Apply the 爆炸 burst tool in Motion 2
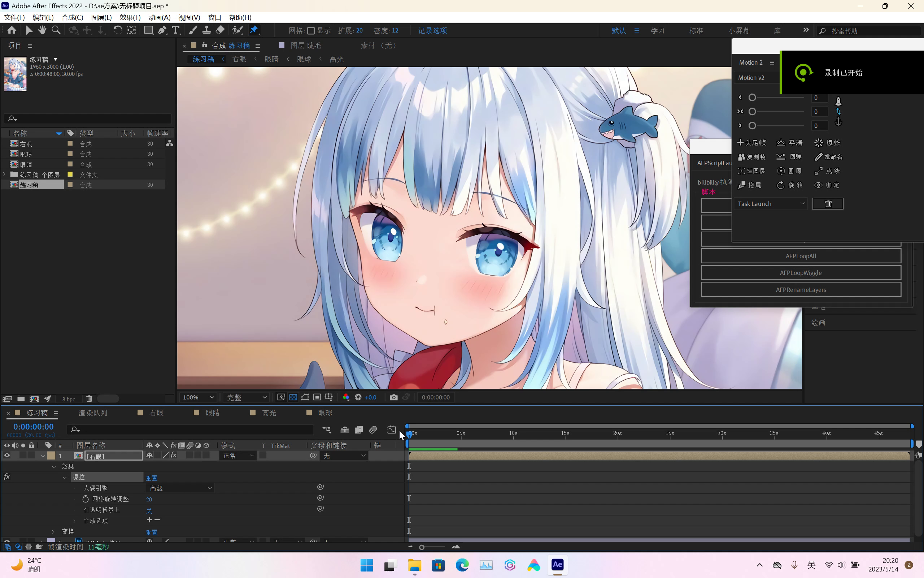 pyautogui.click(x=827, y=143)
